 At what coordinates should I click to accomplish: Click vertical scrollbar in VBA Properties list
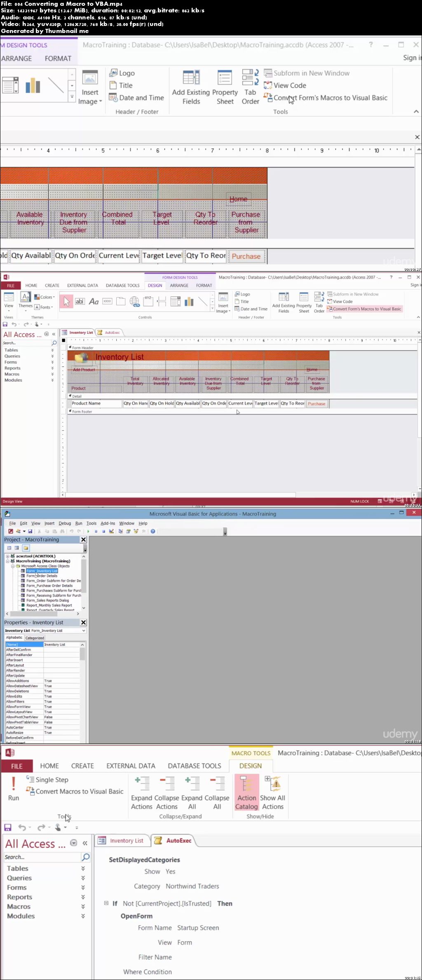click(82, 654)
